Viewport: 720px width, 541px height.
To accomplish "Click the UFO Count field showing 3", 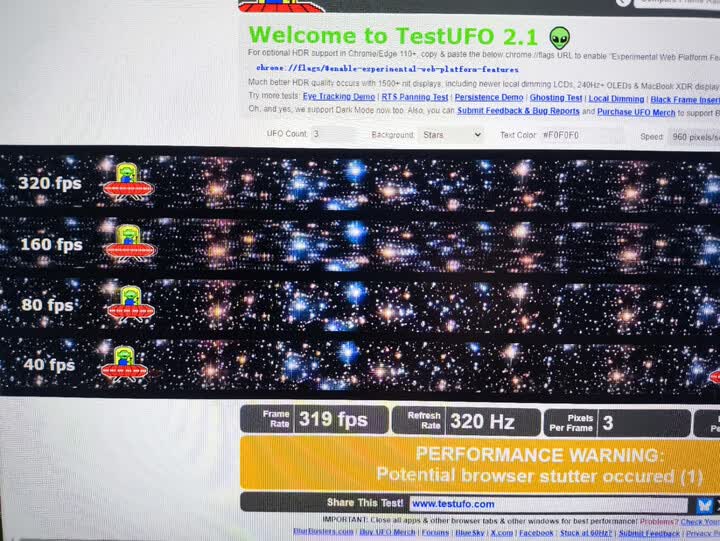I will (334, 134).
